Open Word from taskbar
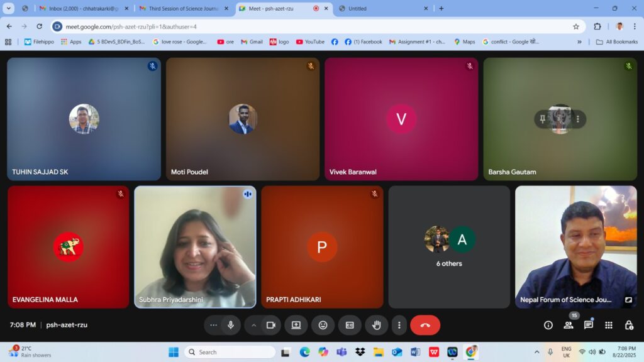 pos(415,352)
